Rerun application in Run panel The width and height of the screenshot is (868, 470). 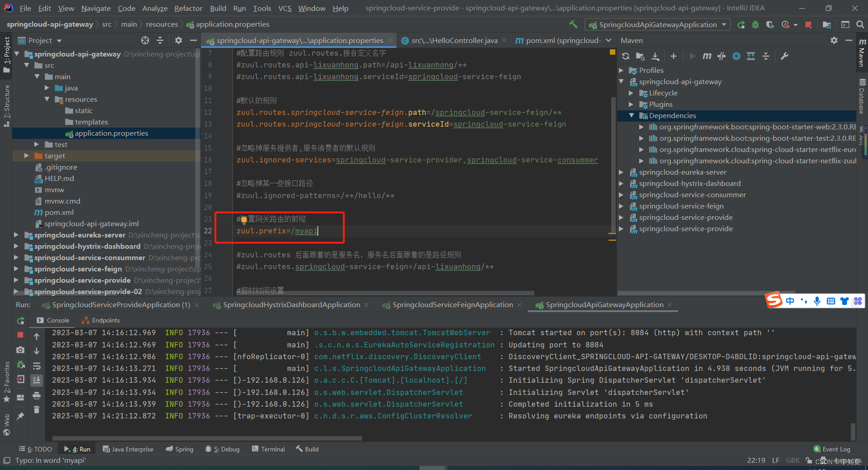point(20,320)
